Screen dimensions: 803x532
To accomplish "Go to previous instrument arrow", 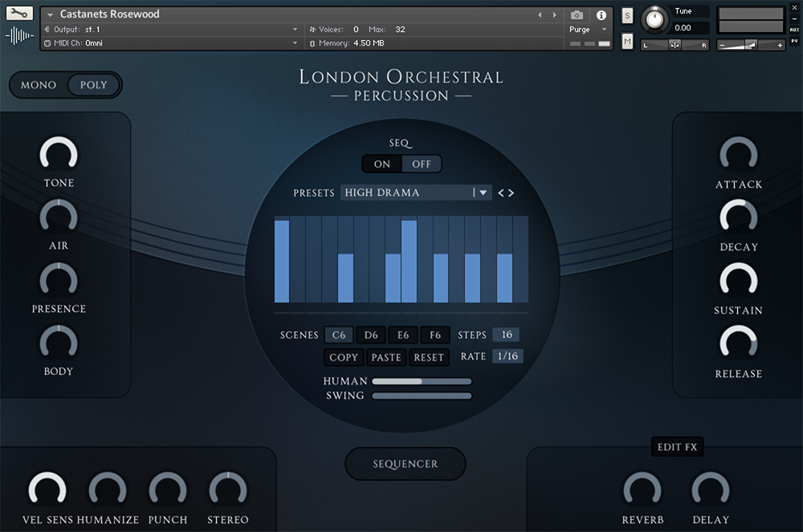I will 540,14.
